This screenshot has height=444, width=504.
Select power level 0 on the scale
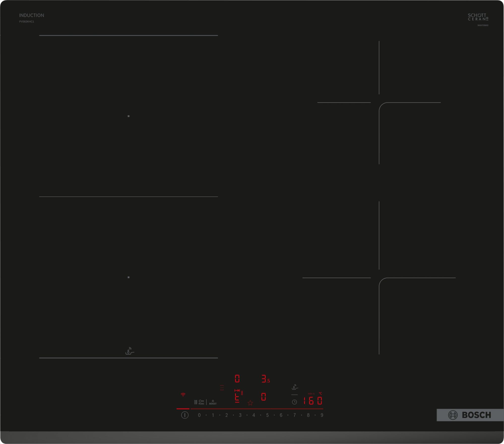[199, 415]
